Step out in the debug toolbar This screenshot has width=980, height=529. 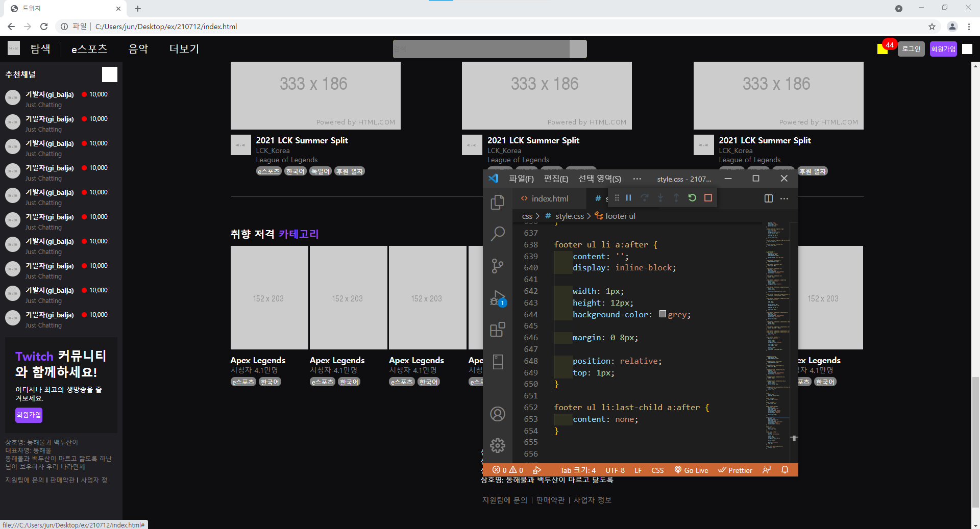coord(676,198)
